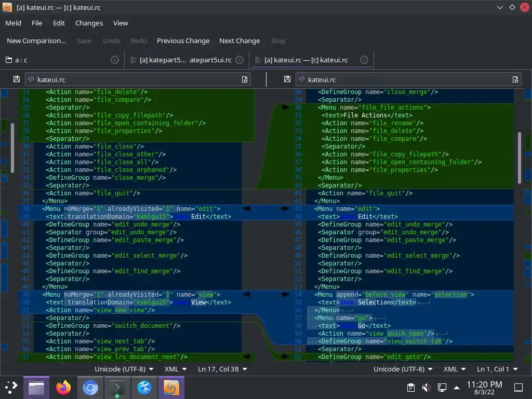Open right pane XML syntax dropdown
The height and width of the screenshot is (399, 532).
[x=454, y=369]
